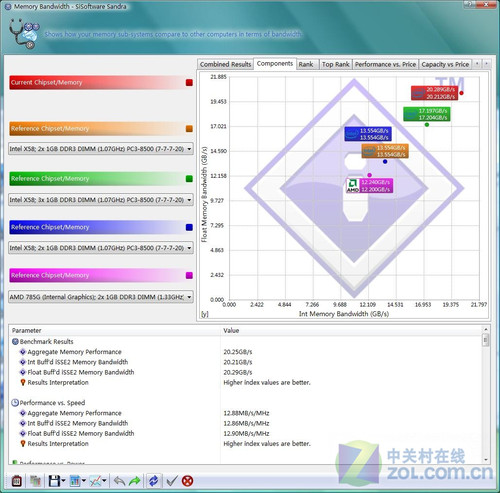Click the stethoscope Sandra module icon
This screenshot has height=493, width=500.
23,34
